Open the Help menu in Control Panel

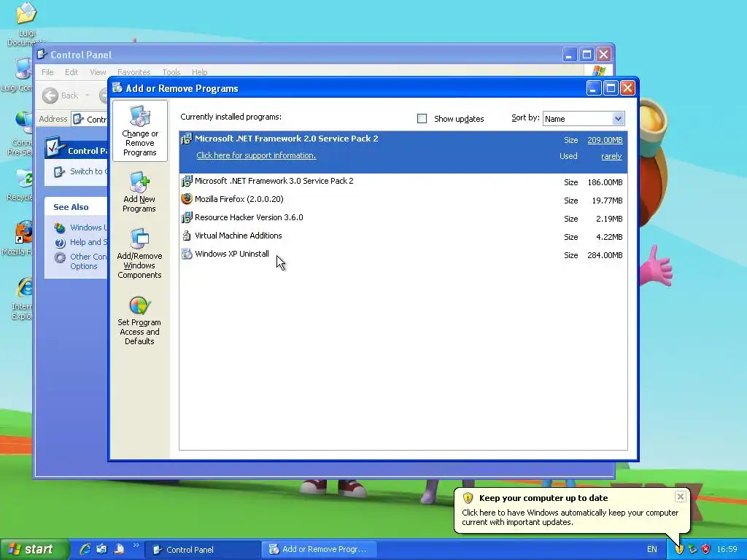click(x=200, y=72)
